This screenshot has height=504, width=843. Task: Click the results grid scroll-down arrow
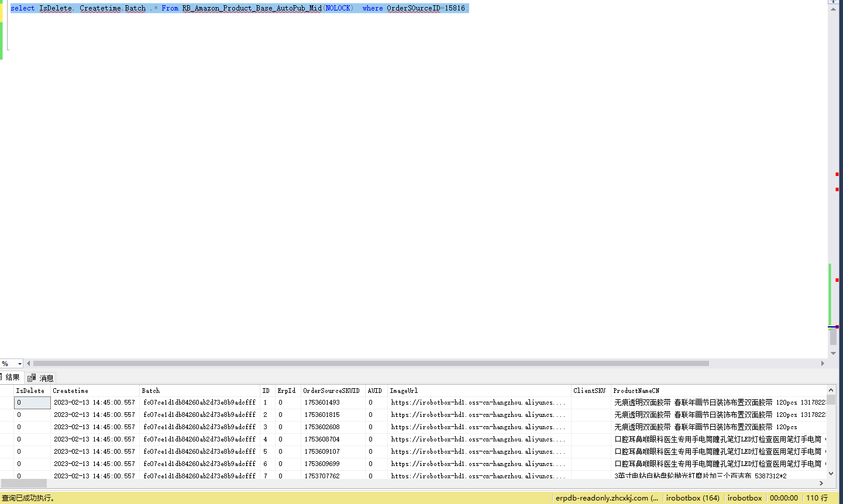coord(831,474)
